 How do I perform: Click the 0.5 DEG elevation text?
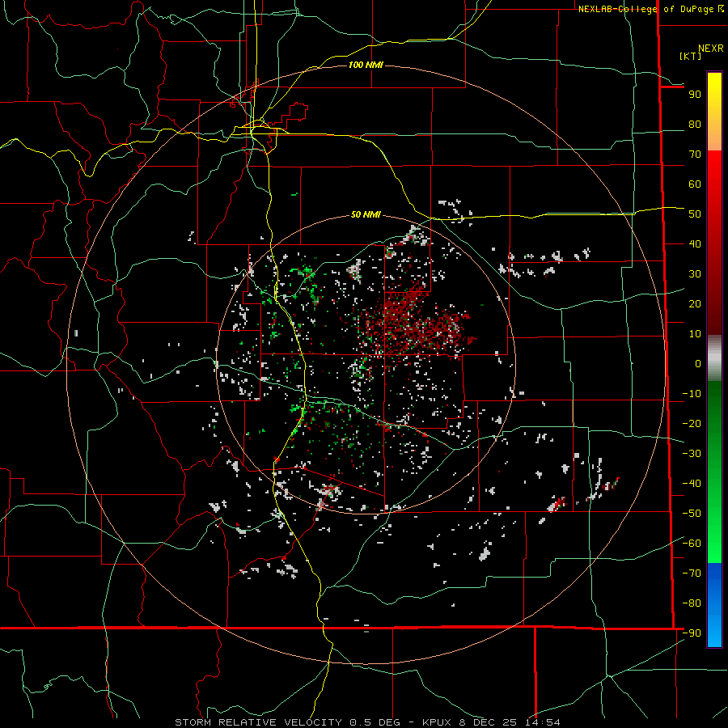(379, 722)
